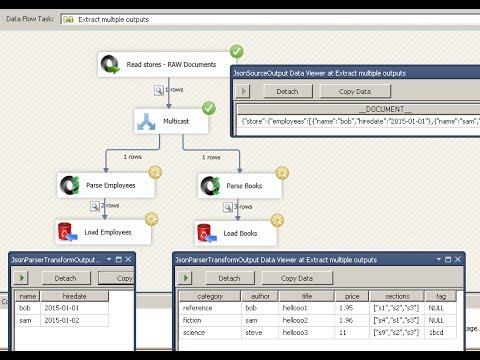Image resolution: width=480 pixels, height=360 pixels.
Task: Click the 'steve' author cell
Action: [260, 333]
